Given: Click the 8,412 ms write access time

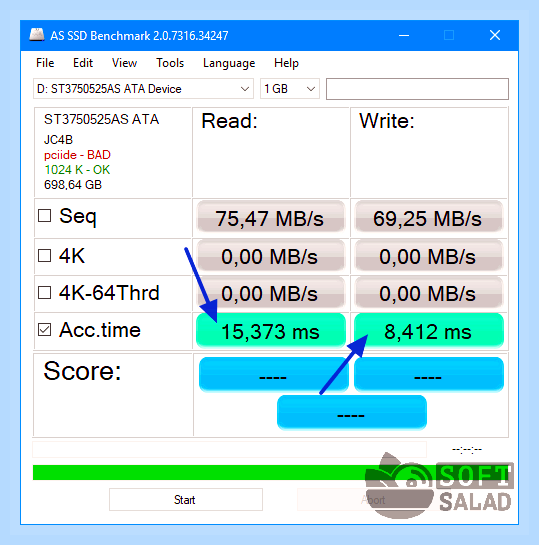Looking at the screenshot, I should pyautogui.click(x=428, y=330).
